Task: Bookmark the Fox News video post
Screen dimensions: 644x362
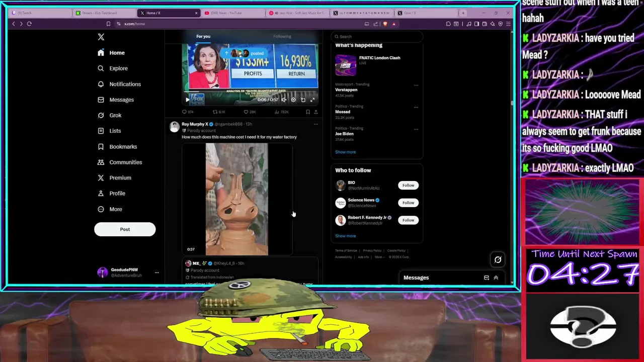Action: [308, 112]
